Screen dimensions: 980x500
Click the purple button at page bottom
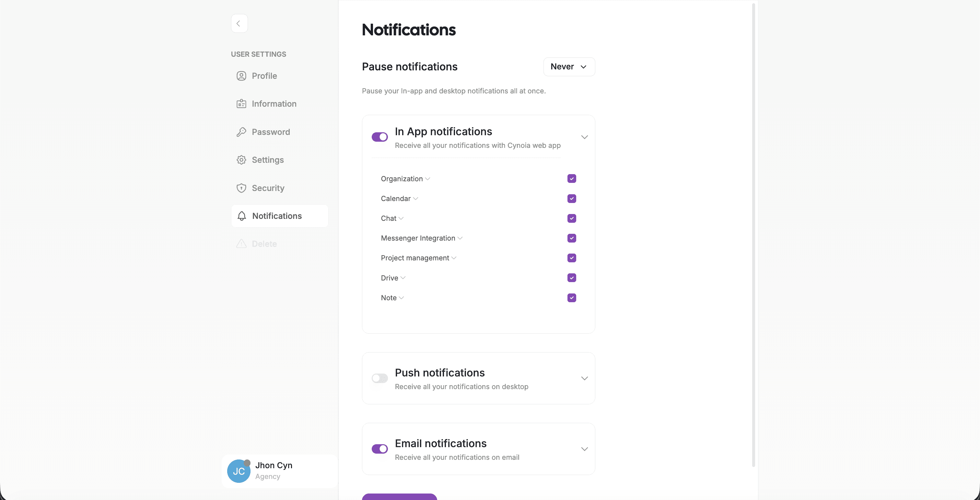(x=399, y=496)
